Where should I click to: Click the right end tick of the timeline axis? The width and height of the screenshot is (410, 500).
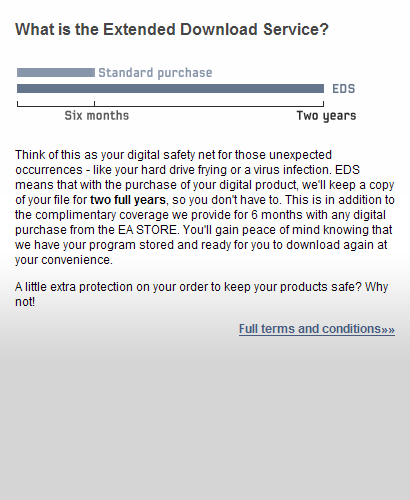323,104
